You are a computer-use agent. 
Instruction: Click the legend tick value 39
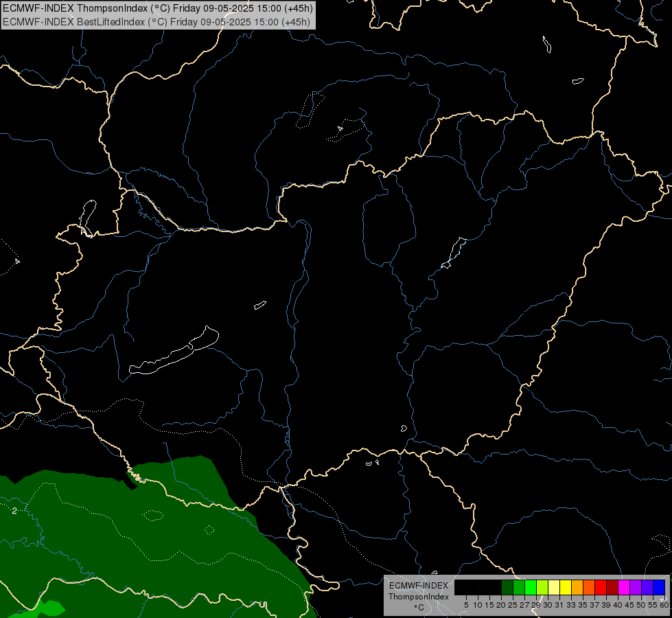coord(606,605)
